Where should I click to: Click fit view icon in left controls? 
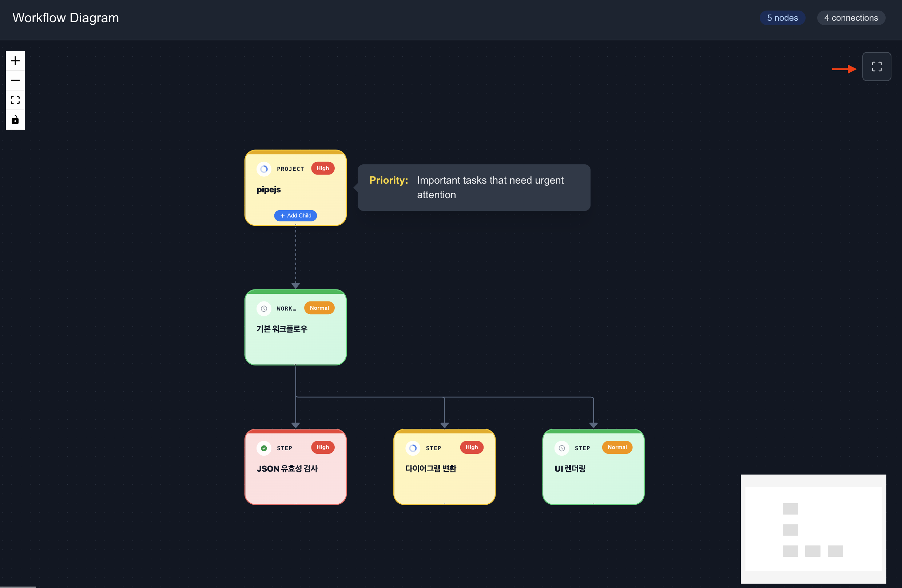[x=15, y=100]
